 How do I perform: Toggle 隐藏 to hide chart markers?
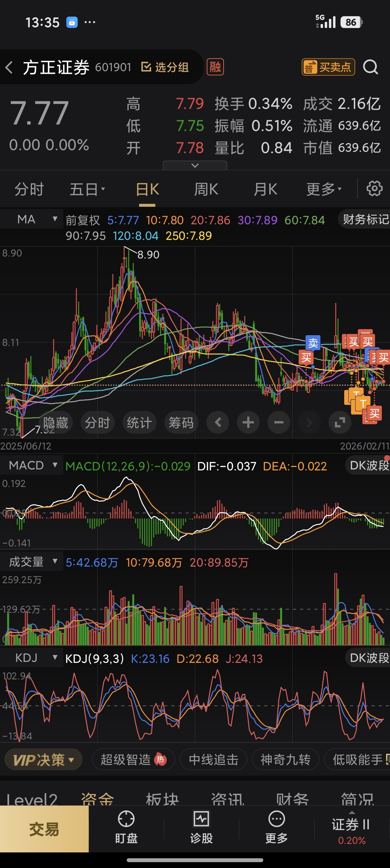click(56, 422)
